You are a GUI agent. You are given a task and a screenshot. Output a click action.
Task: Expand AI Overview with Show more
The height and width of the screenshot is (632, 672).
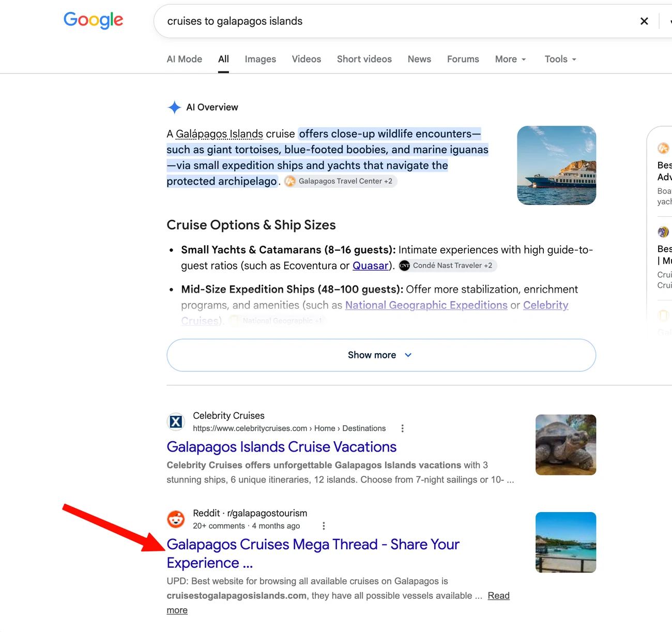[x=381, y=355]
